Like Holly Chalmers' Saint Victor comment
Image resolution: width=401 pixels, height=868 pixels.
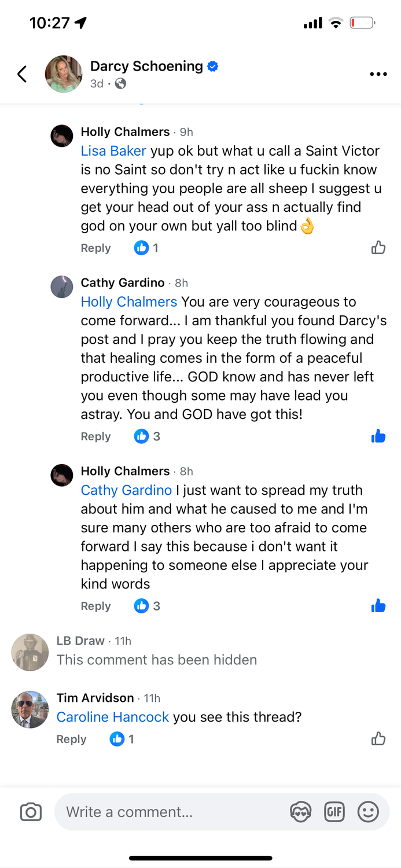[x=378, y=248]
